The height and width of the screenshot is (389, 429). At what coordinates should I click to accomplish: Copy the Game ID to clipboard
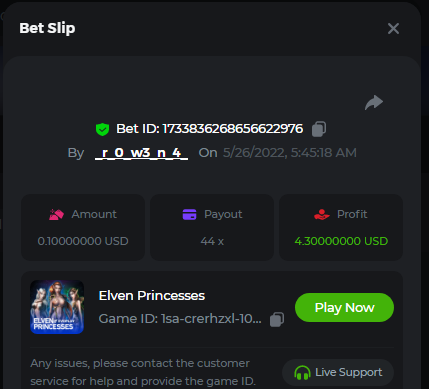(x=277, y=319)
